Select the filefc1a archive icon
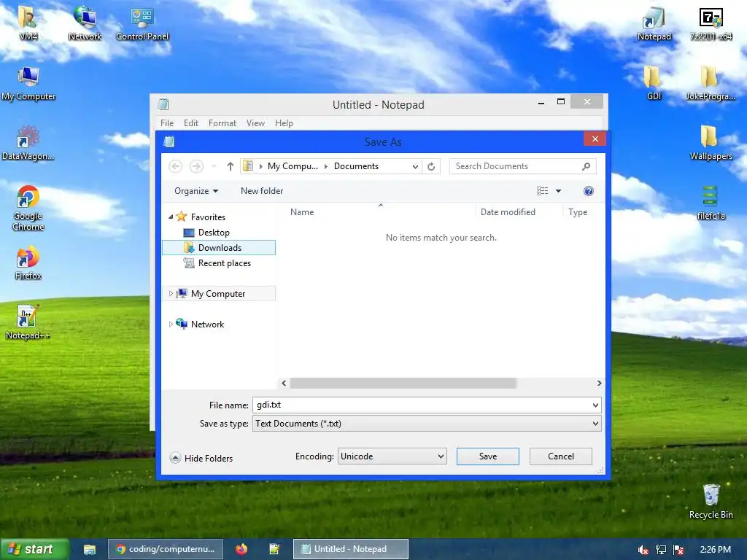 pyautogui.click(x=711, y=203)
